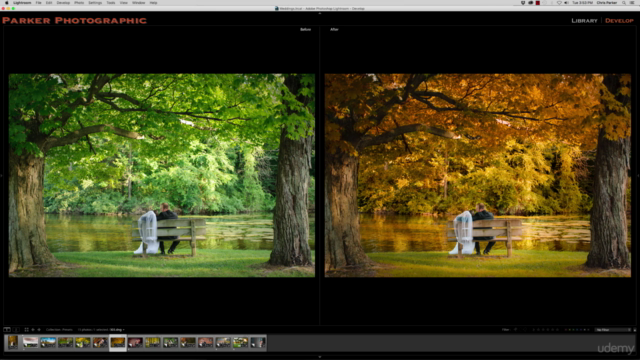This screenshot has height=360, width=640.
Task: Click the volume icon in menu bar
Action: point(566,2)
